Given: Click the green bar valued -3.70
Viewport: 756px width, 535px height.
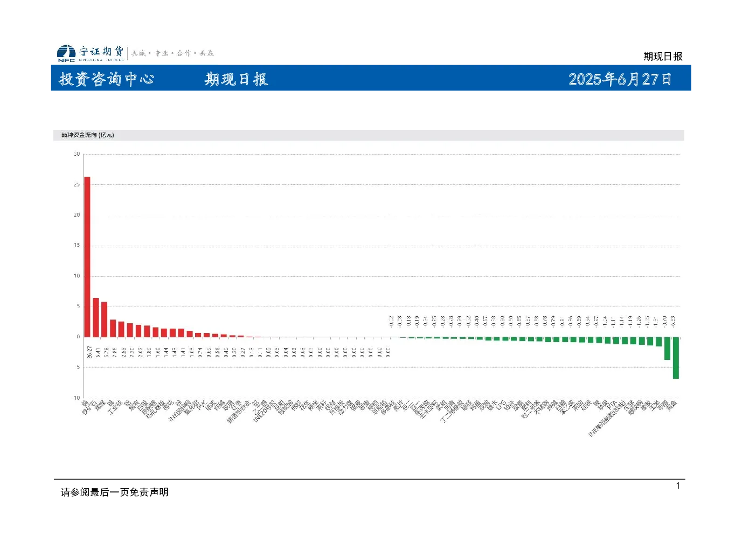Looking at the screenshot, I should (667, 349).
